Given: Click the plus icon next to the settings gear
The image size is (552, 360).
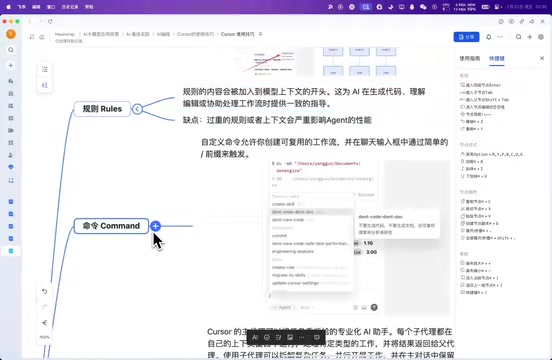Looking at the screenshot, I should (x=529, y=37).
